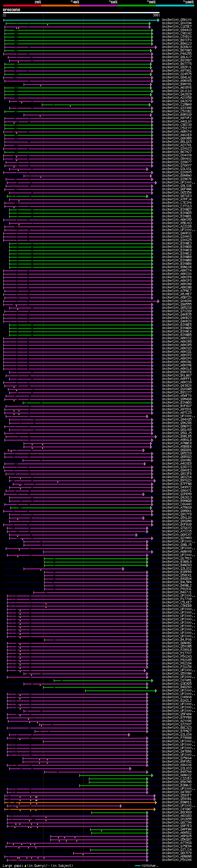The width and height of the screenshot is (197, 868).
Task: Open hit UniRef100_B2KNJ0
Action: tap(177, 47)
